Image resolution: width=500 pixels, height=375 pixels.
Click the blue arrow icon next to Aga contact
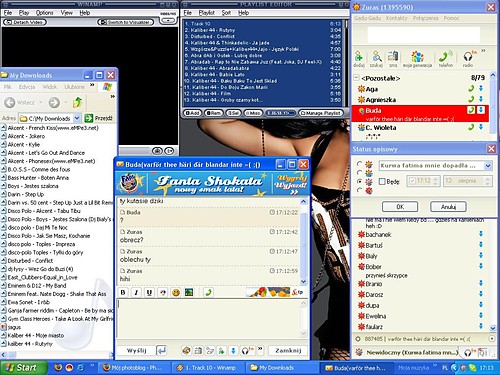point(481,88)
